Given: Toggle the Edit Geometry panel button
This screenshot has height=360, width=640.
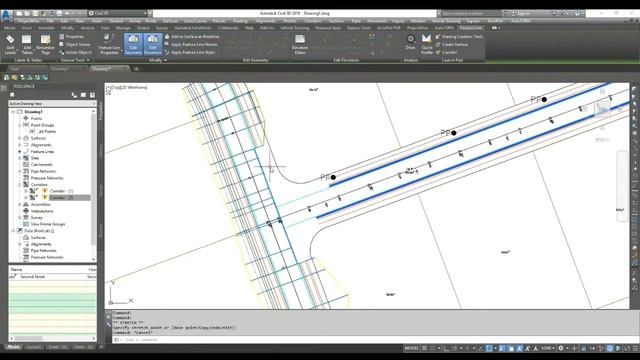Looking at the screenshot, I should click(133, 44).
